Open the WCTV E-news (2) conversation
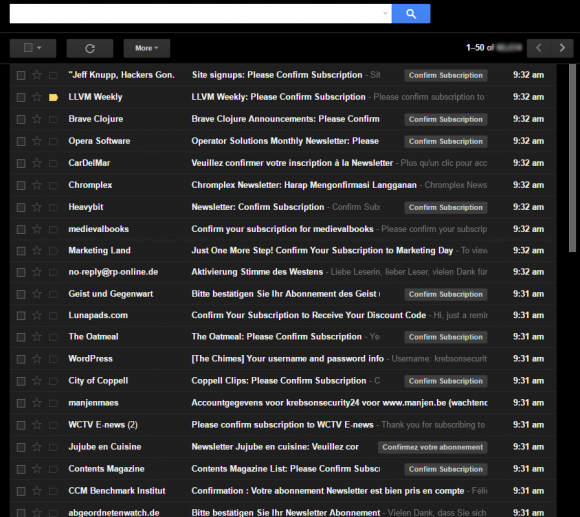Viewport: 580px width, 517px height. click(x=283, y=425)
